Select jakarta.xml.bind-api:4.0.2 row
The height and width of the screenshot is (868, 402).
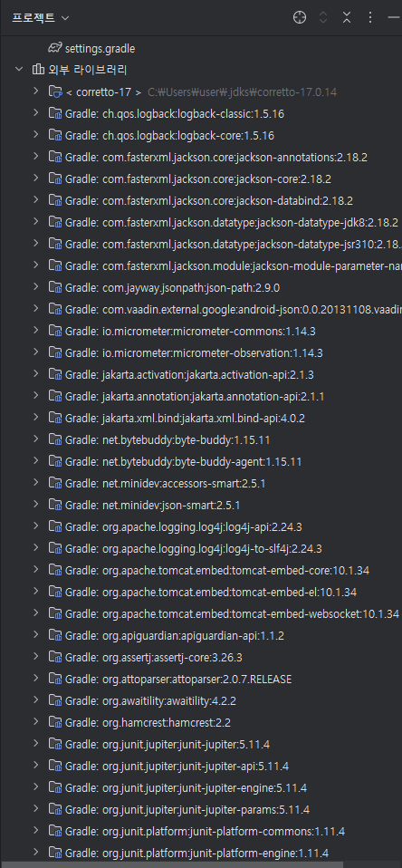tap(201, 419)
